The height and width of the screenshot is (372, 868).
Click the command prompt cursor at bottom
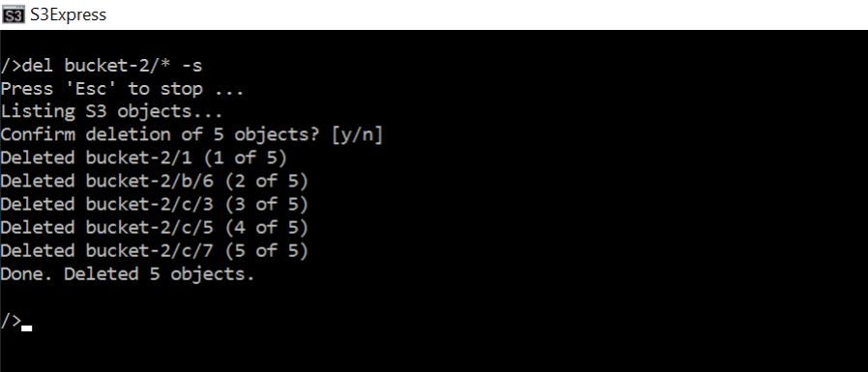coord(26,329)
